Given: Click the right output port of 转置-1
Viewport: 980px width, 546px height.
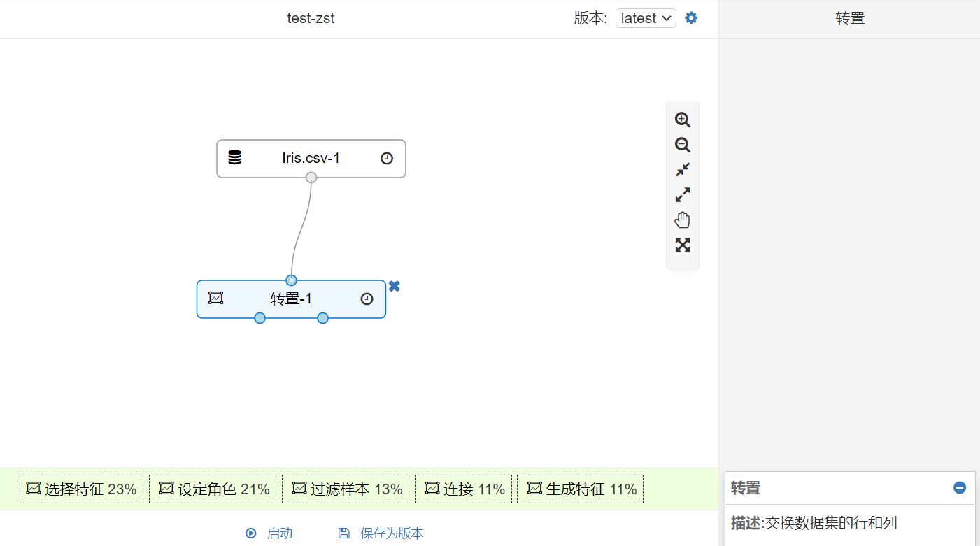Looking at the screenshot, I should [x=322, y=318].
